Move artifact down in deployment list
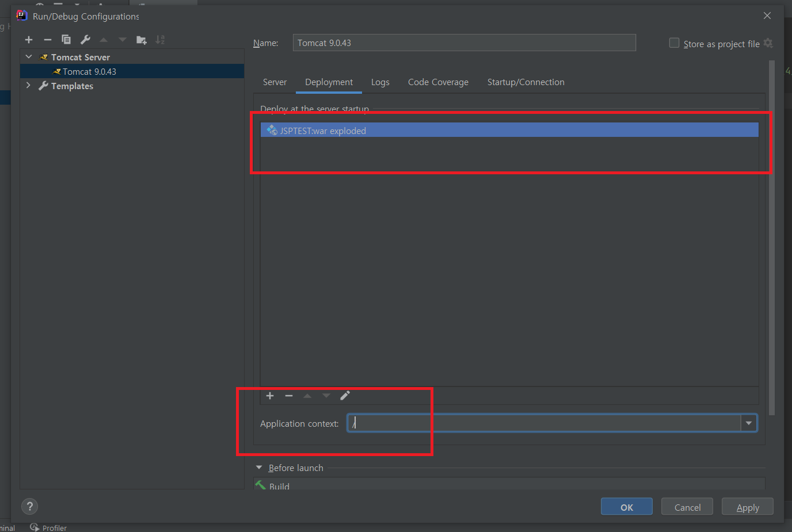The image size is (792, 532). pos(326,396)
